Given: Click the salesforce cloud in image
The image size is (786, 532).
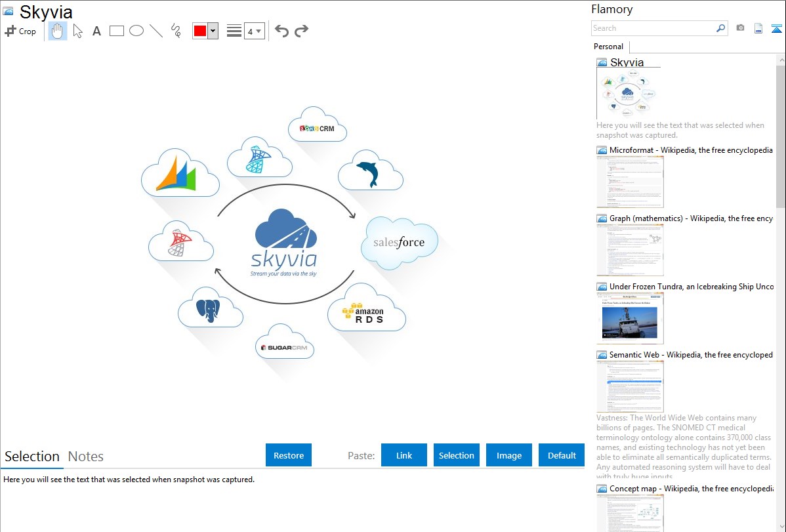Looking at the screenshot, I should tap(400, 243).
